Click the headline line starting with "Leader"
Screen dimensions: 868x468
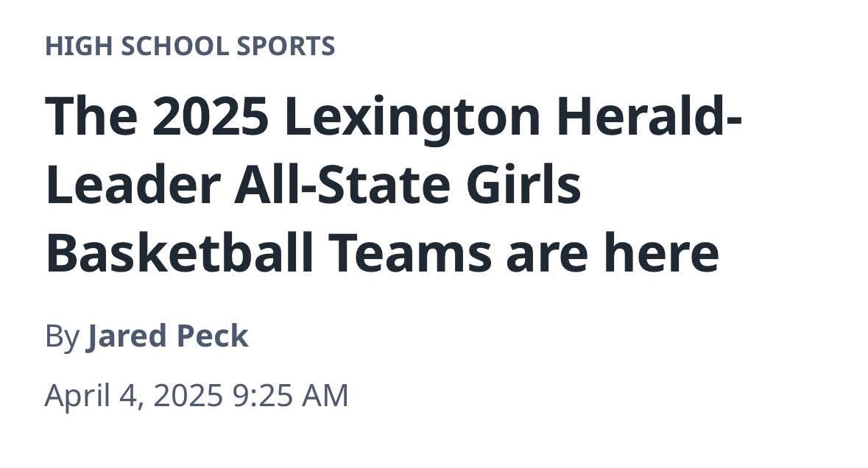pos(313,185)
